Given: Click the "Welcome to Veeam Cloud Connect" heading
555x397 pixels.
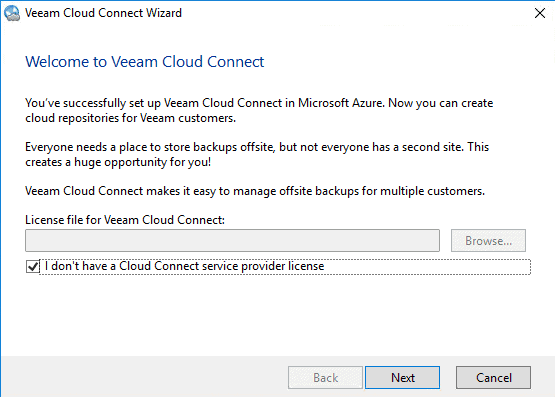Looking at the screenshot, I should 144,62.
